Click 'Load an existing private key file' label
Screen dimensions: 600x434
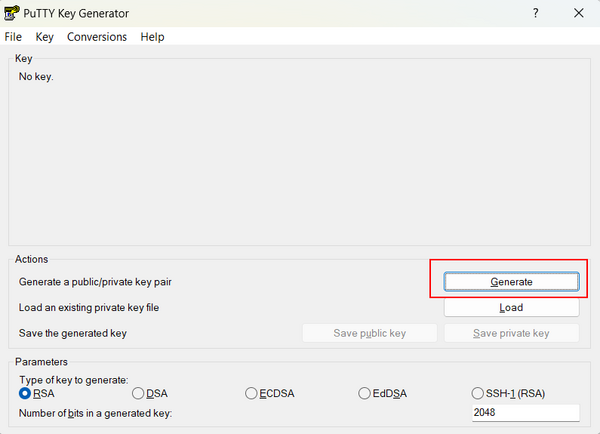(x=89, y=307)
